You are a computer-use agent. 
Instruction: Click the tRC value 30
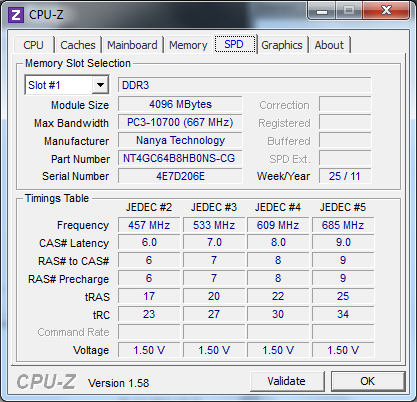click(278, 314)
